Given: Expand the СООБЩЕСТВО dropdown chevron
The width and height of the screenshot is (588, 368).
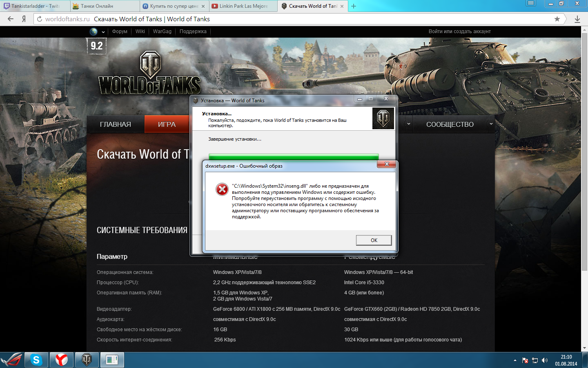Looking at the screenshot, I should pos(491,124).
